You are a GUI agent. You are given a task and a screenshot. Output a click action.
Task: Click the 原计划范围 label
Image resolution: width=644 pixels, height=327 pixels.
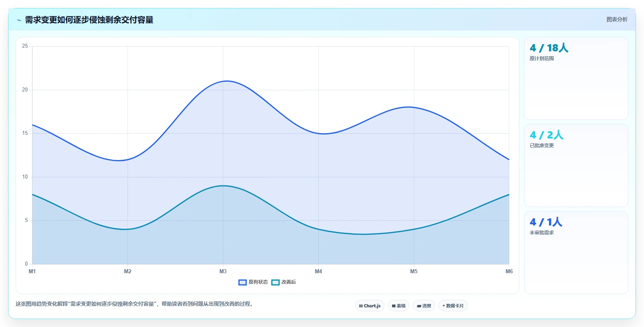[x=542, y=59]
